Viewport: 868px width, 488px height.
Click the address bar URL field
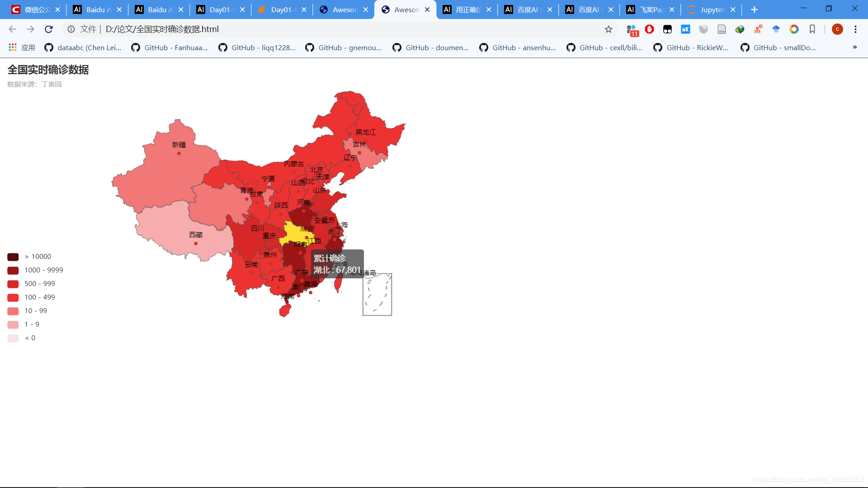pyautogui.click(x=316, y=29)
